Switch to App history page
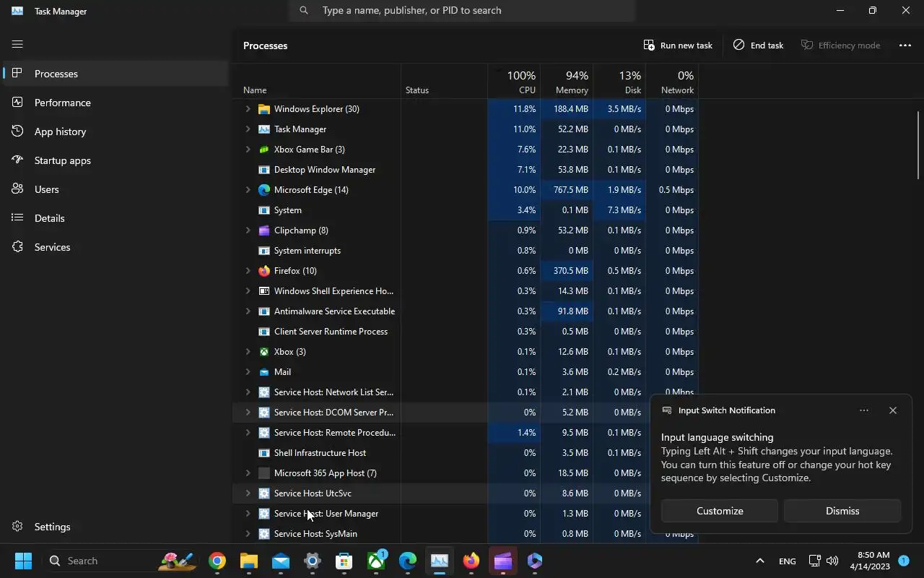This screenshot has height=578, width=924. [115, 131]
